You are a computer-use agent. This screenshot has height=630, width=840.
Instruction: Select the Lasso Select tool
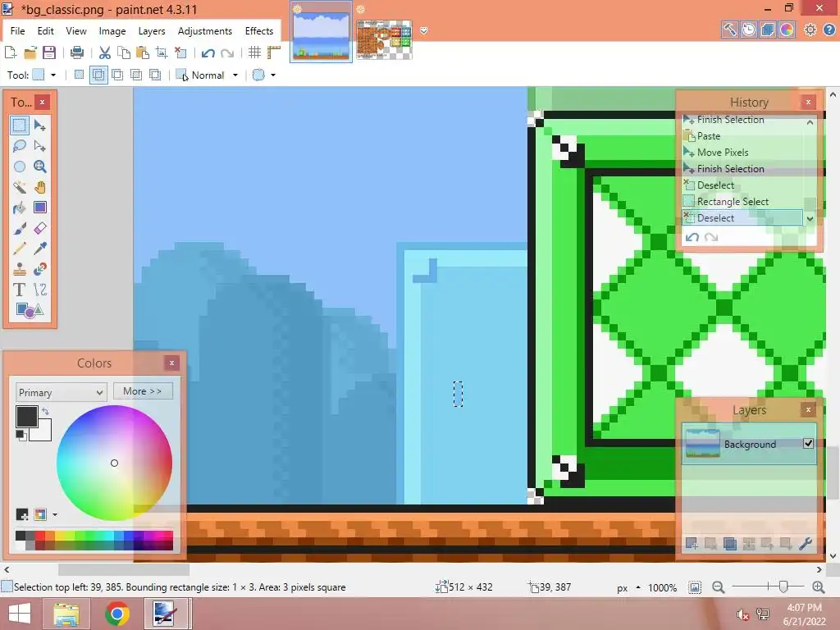pyautogui.click(x=20, y=146)
